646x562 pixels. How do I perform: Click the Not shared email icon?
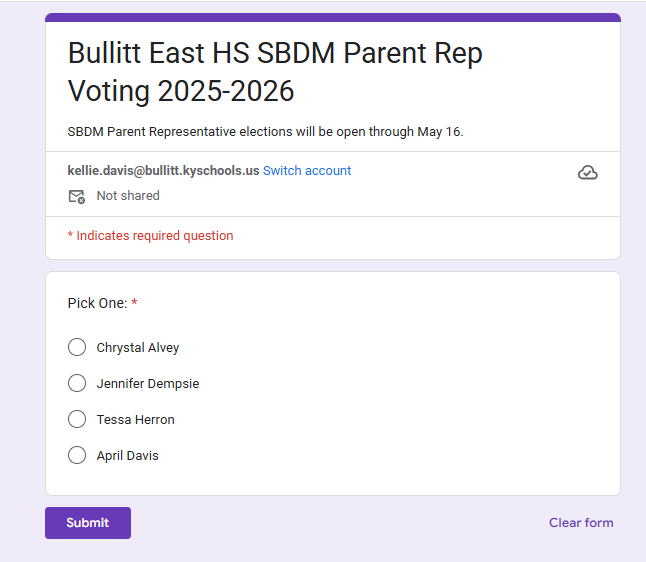click(76, 196)
